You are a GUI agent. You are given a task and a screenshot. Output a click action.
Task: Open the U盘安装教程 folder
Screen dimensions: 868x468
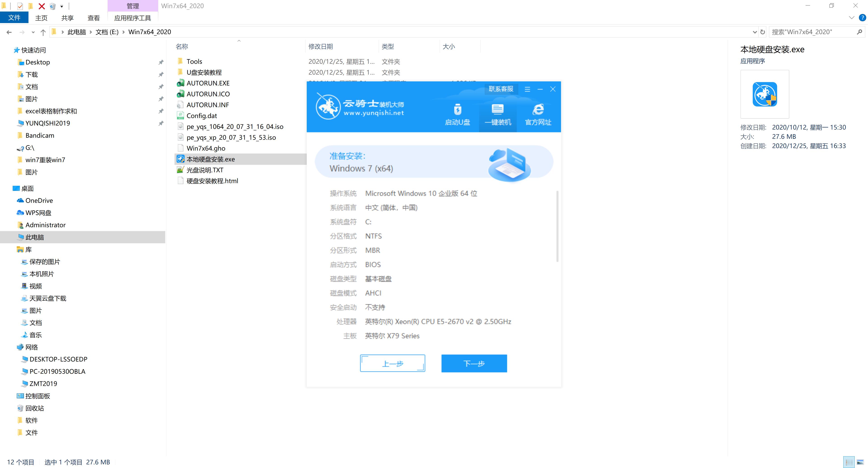[205, 72]
